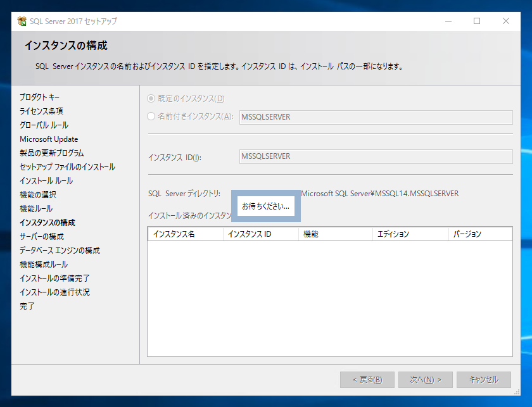Select インストールの進行状況 step in sidebar

point(54,292)
